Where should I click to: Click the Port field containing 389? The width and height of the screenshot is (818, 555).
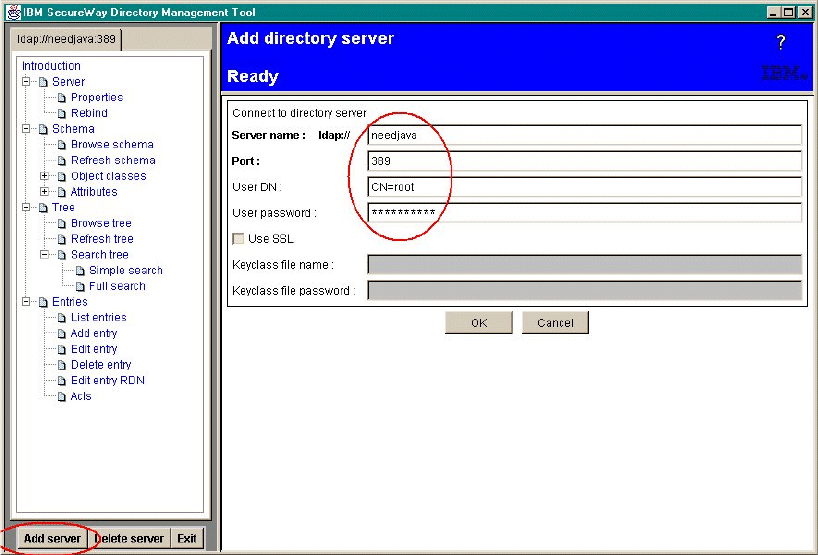[x=584, y=161]
